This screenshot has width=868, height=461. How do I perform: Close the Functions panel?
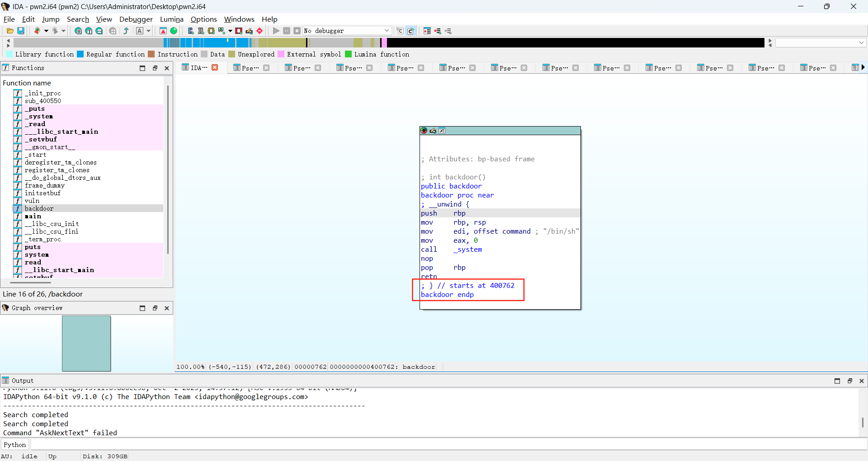pos(167,68)
